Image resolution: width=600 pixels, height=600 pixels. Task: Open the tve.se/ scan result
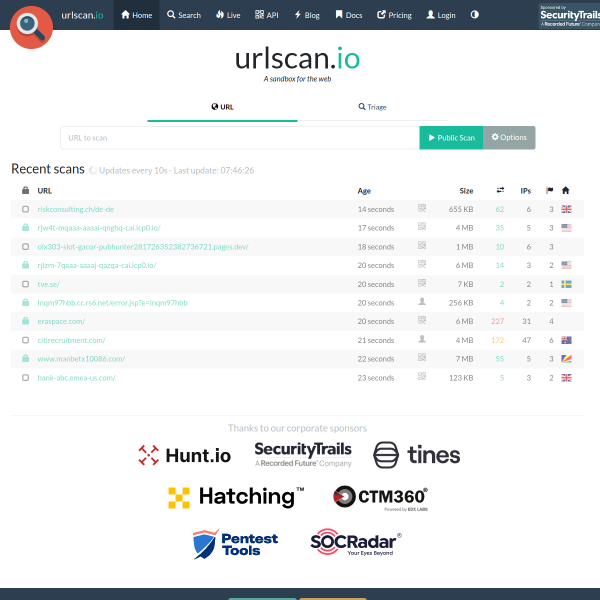tap(49, 284)
